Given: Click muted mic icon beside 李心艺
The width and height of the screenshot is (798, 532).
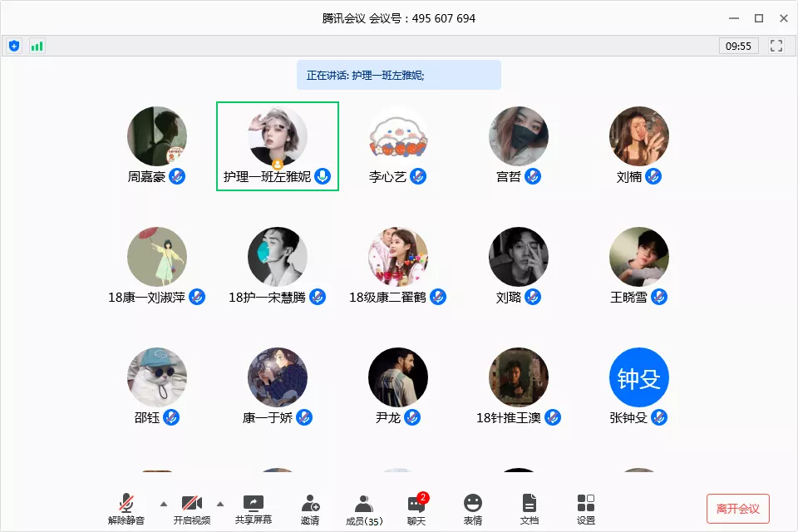Looking at the screenshot, I should click(x=418, y=176).
